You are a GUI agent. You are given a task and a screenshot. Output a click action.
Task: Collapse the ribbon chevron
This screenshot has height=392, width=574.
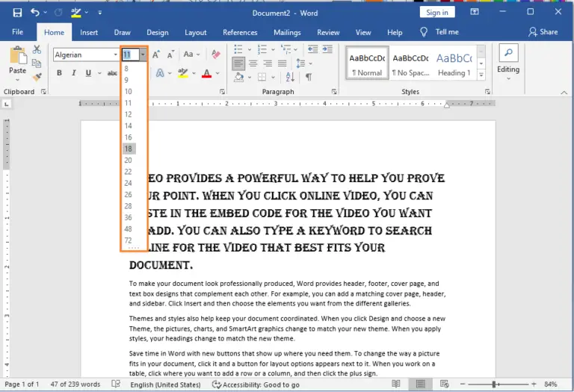pos(564,93)
